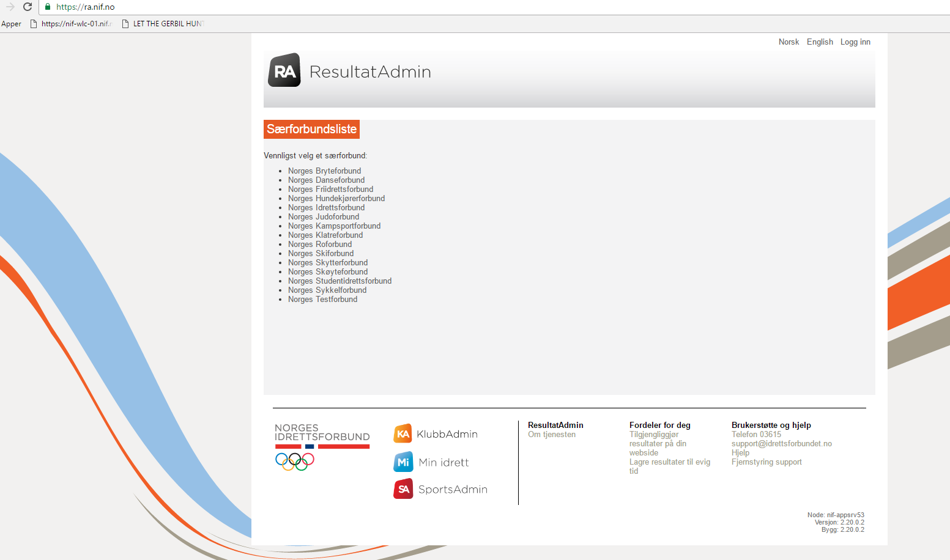Click the support@idrettsforbundet.no email link

pyautogui.click(x=782, y=443)
